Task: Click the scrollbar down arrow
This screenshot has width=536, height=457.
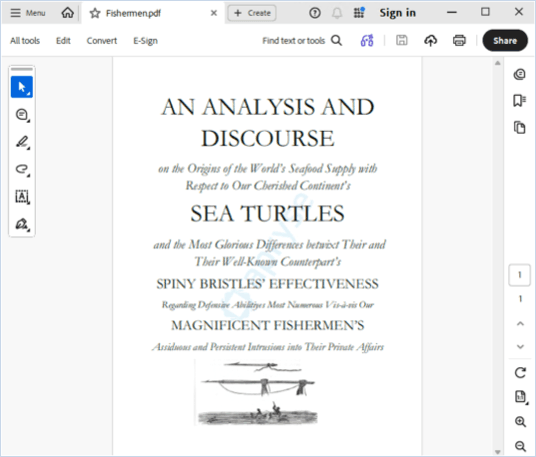Action: pos(498,452)
